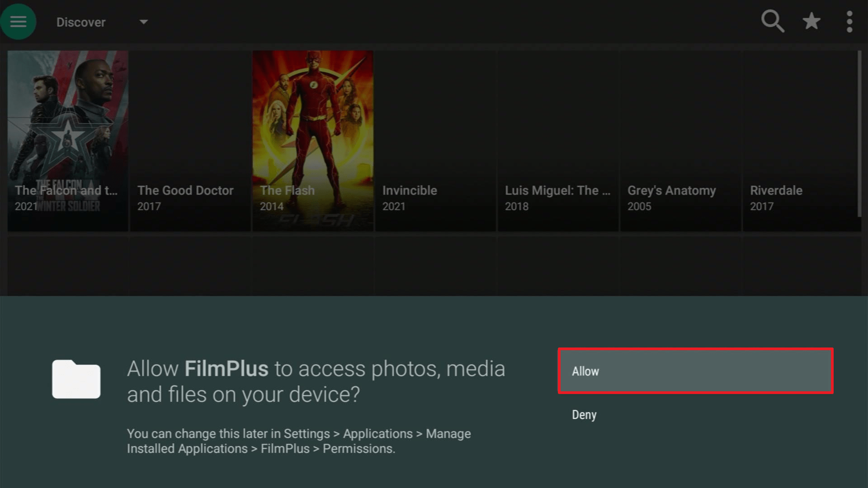Screen dimensions: 868x488
Task: Open The Flash 2014 poster
Action: 313,141
